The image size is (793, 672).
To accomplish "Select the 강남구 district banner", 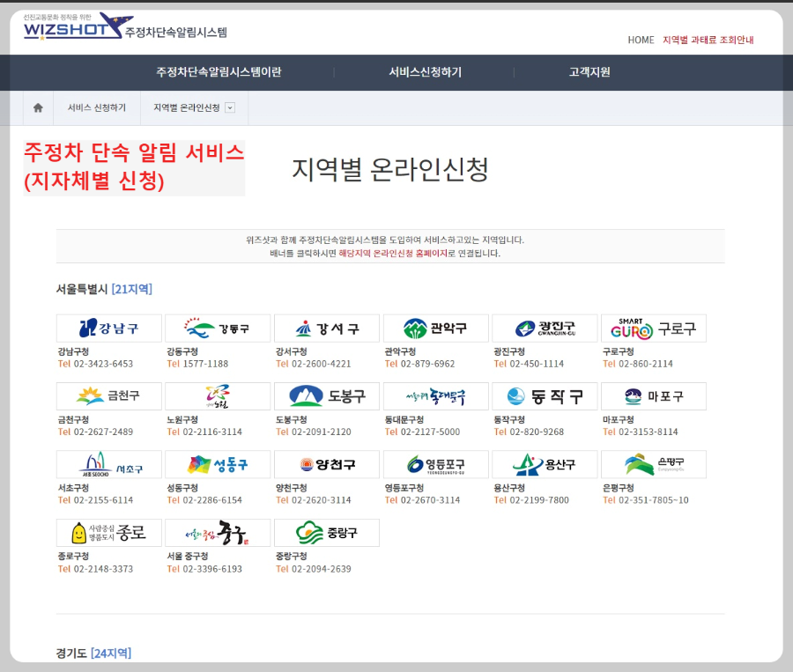I will (x=108, y=328).
